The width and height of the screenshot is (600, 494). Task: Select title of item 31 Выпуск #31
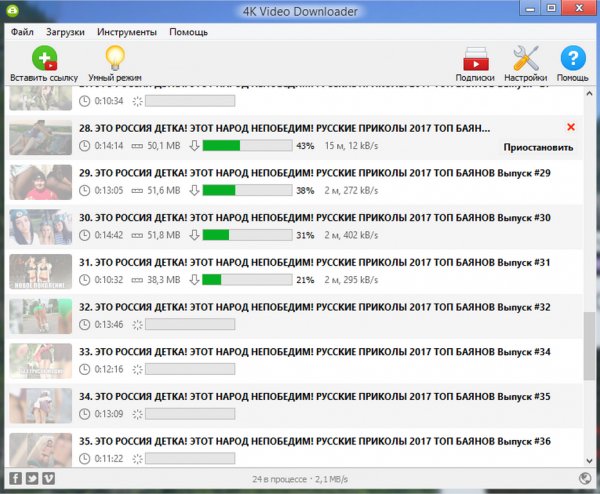tap(315, 262)
